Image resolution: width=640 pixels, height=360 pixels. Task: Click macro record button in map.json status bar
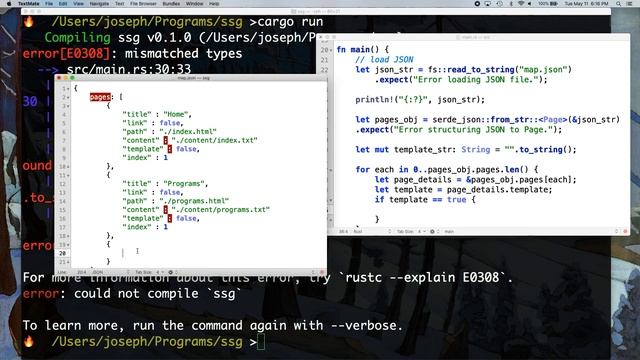(x=322, y=272)
